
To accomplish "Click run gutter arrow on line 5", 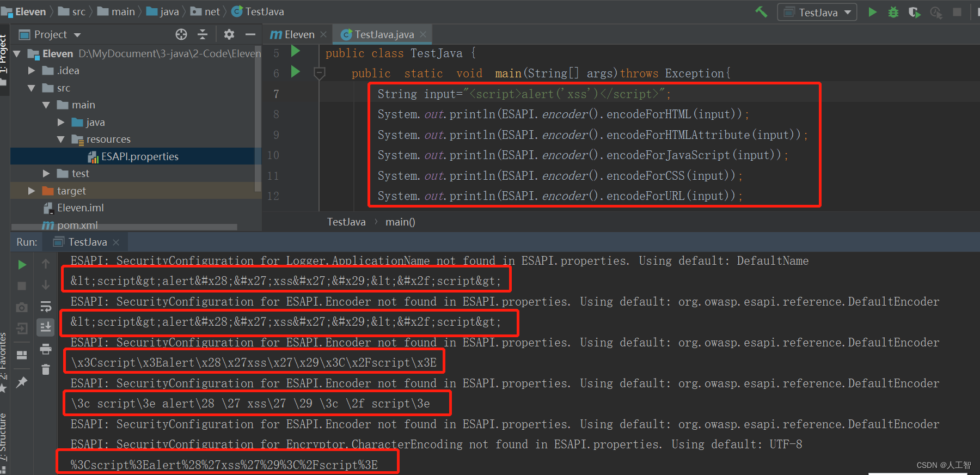I will pos(296,51).
